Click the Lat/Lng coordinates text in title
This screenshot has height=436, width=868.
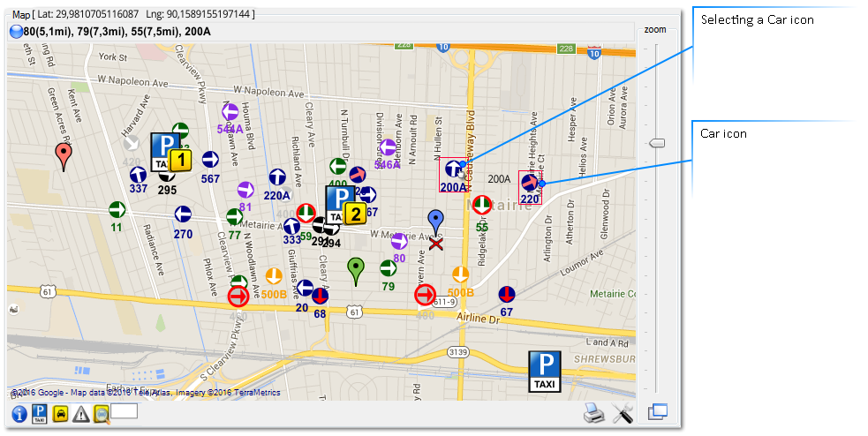tap(146, 14)
